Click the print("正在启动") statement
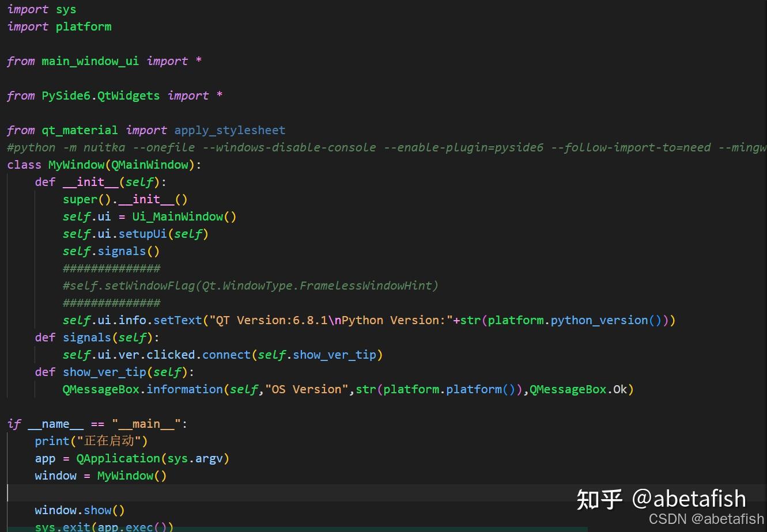767x532 pixels. tap(92, 441)
